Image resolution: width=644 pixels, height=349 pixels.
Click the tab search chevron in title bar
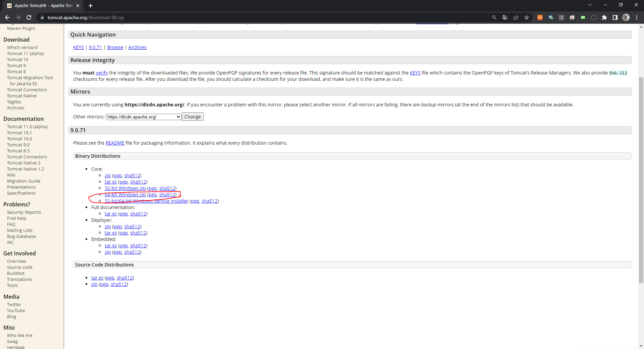click(590, 5)
